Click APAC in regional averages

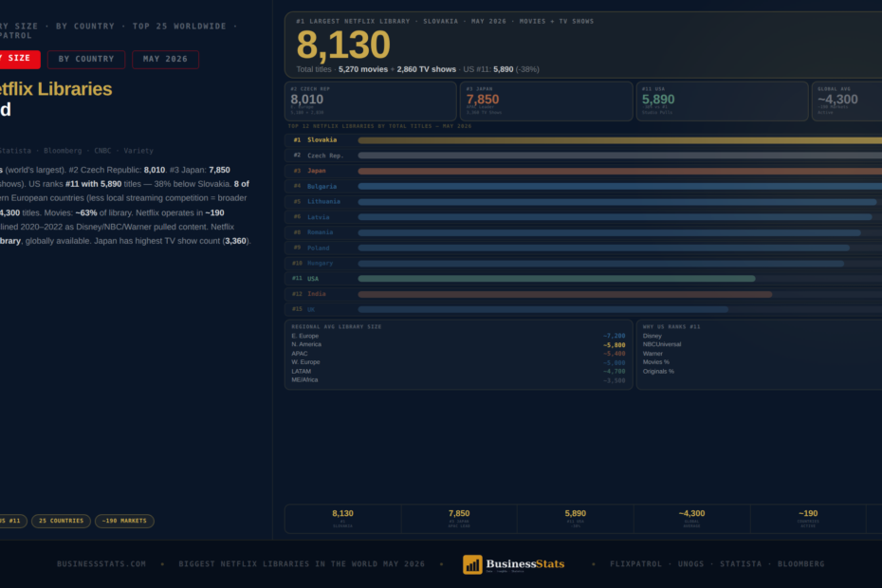[300, 354]
